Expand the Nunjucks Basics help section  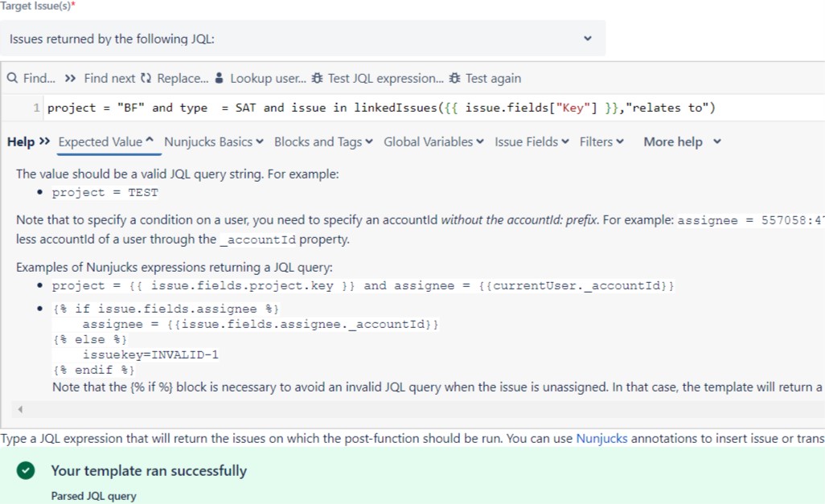coord(214,141)
